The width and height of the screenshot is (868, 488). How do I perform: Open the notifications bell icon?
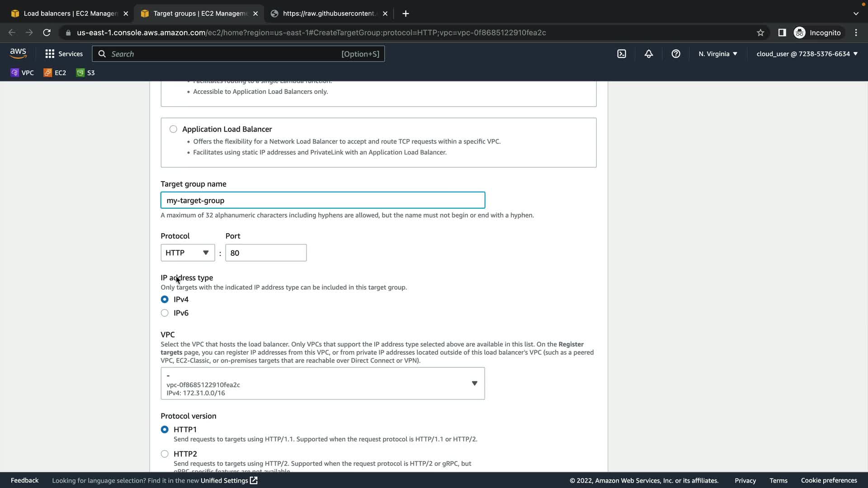(x=649, y=54)
